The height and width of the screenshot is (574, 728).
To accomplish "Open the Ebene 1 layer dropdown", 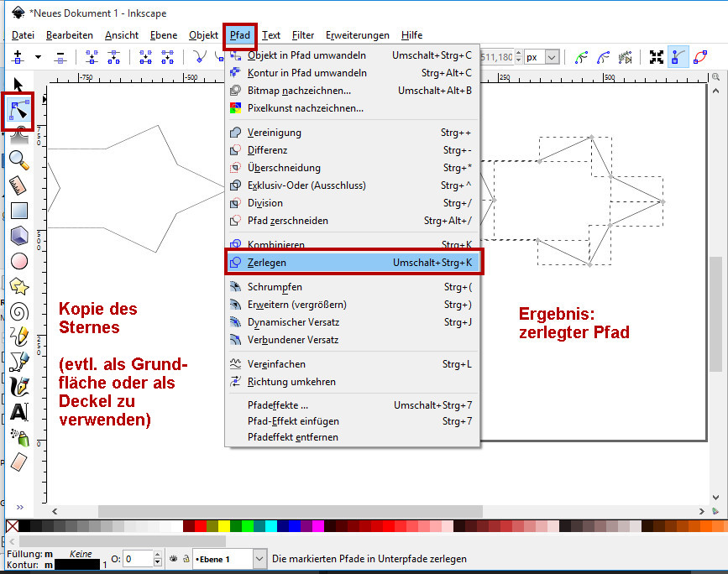I will click(259, 559).
